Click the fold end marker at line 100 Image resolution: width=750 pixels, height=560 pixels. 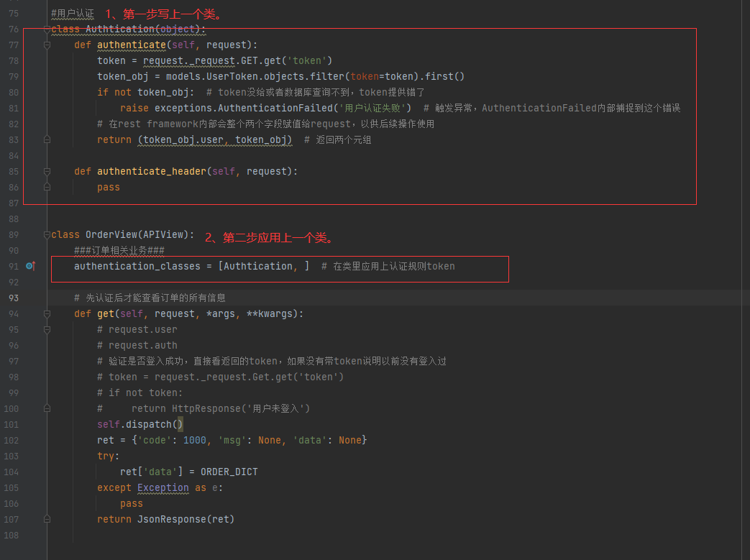tap(47, 408)
